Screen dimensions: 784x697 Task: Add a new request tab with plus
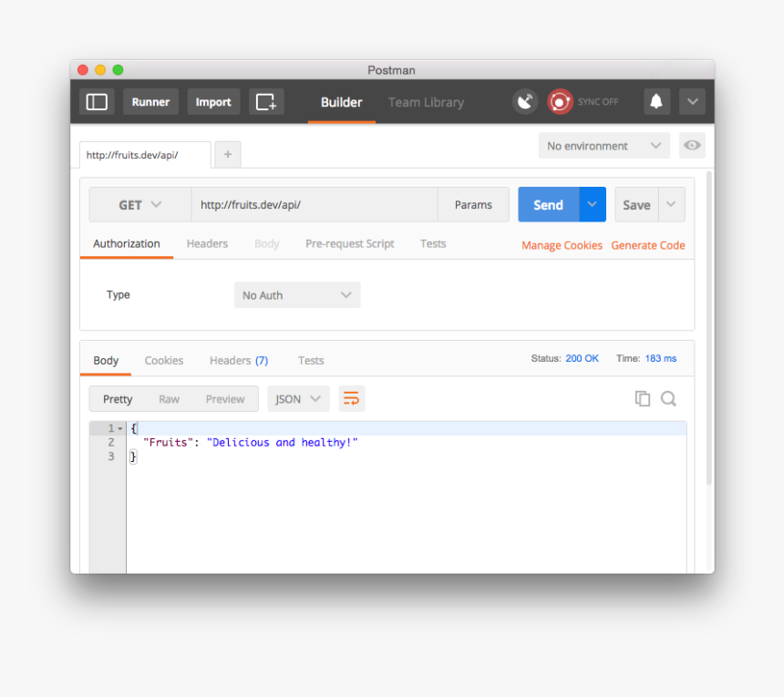point(228,154)
